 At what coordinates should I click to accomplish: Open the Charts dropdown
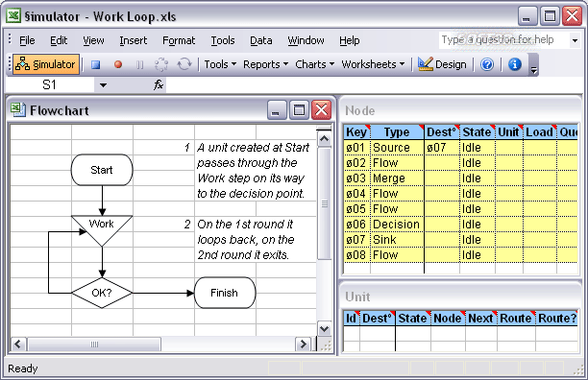[x=314, y=64]
